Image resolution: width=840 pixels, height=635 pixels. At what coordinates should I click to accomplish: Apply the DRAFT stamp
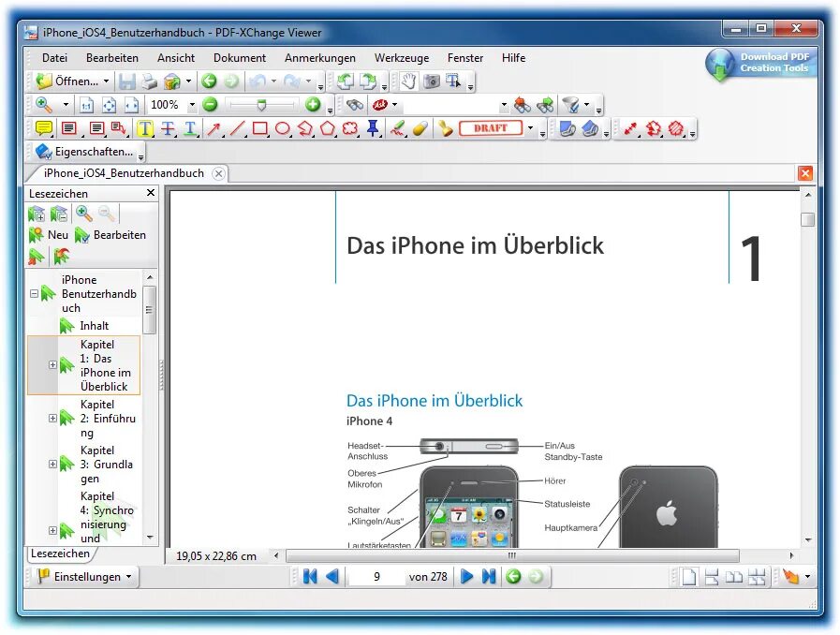pos(490,128)
